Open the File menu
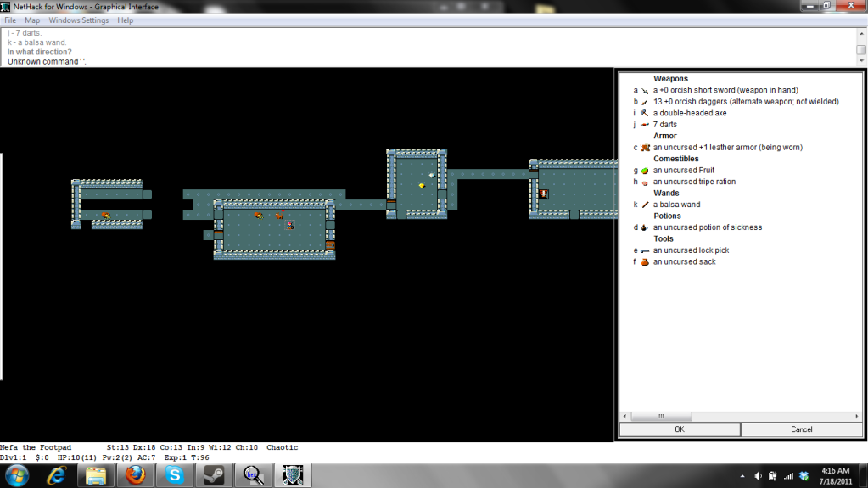868x488 pixels. (x=10, y=20)
